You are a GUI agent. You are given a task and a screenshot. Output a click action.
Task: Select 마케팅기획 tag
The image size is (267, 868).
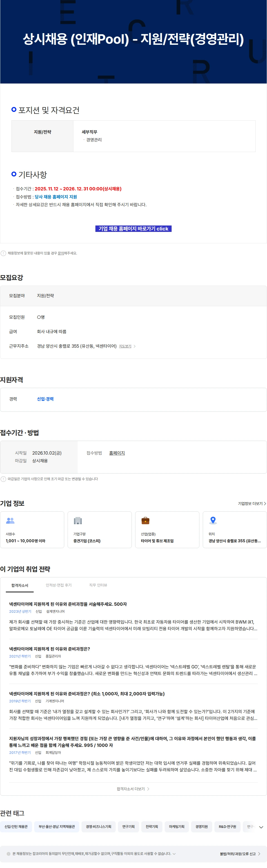(177, 827)
